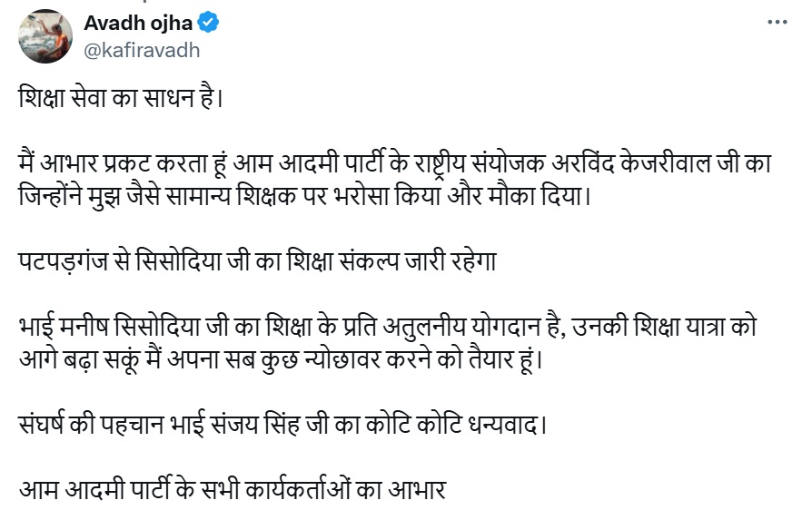Screen dimensions: 812x510
Task: Open Avadh ojha's profile picture
Action: [x=45, y=37]
